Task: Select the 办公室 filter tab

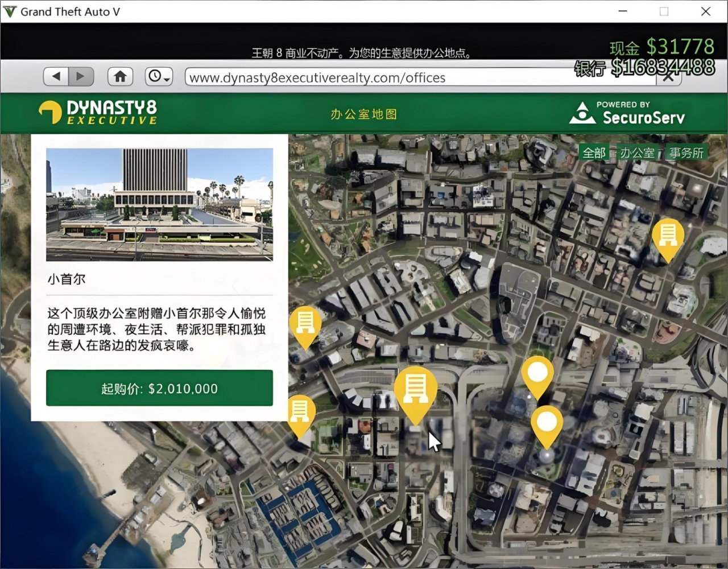Action: click(x=637, y=152)
